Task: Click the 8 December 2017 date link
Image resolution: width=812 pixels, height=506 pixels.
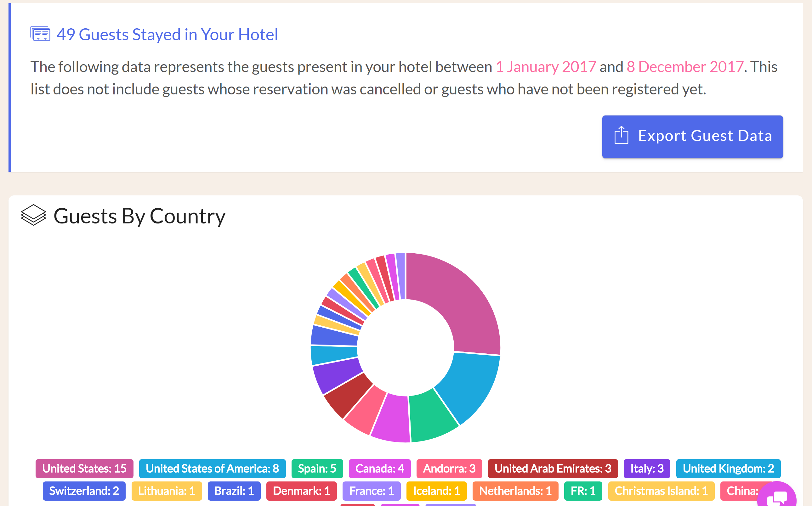Action: click(x=684, y=66)
